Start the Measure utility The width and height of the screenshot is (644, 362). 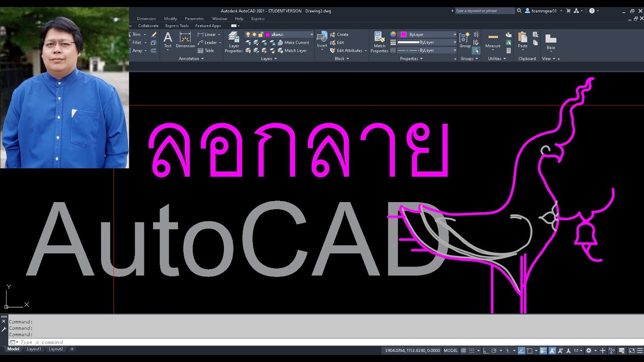(493, 40)
